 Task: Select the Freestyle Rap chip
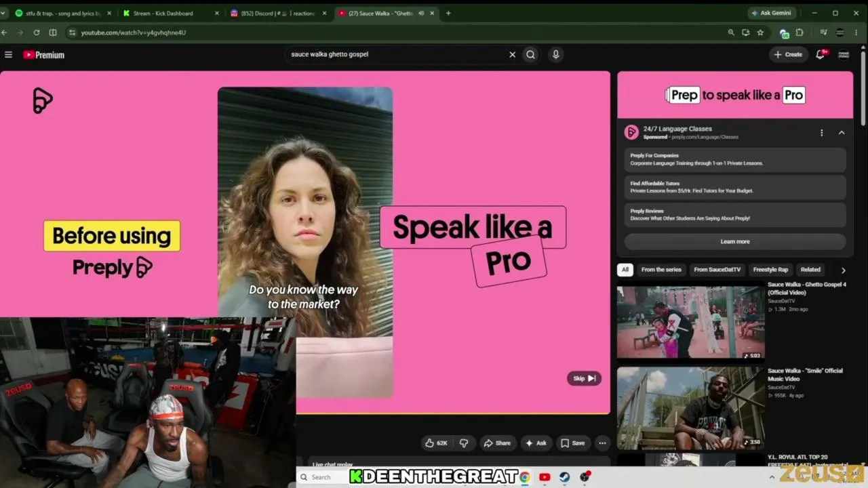(770, 270)
